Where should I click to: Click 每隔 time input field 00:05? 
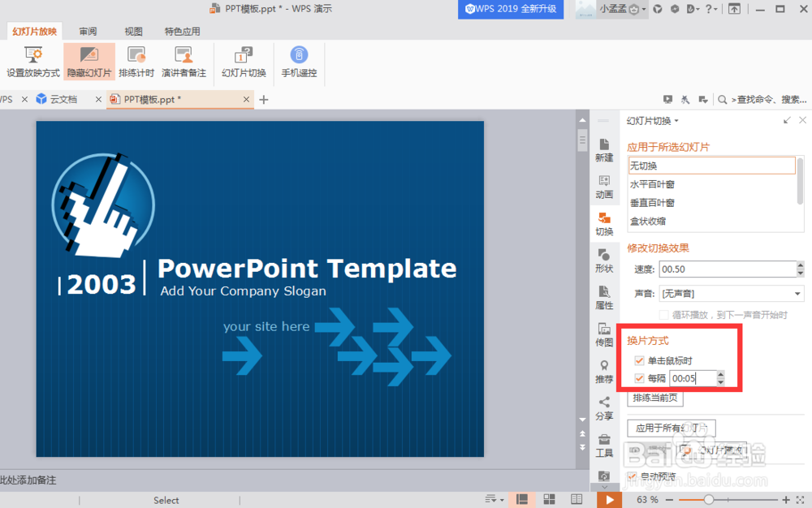pos(693,378)
